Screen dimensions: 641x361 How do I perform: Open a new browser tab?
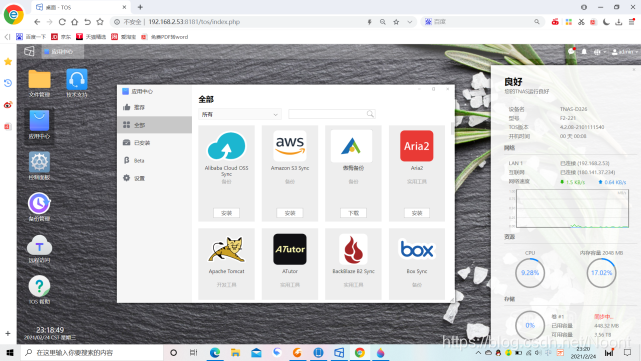point(140,7)
